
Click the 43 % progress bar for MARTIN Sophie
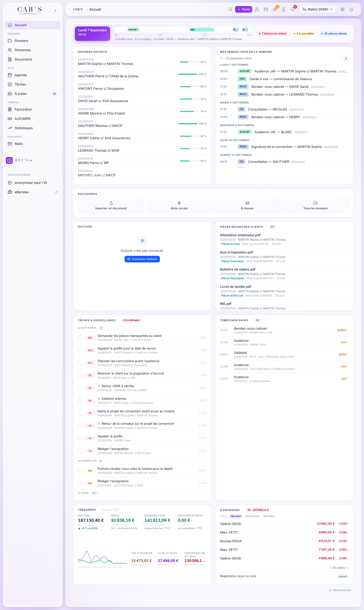[x=189, y=62]
